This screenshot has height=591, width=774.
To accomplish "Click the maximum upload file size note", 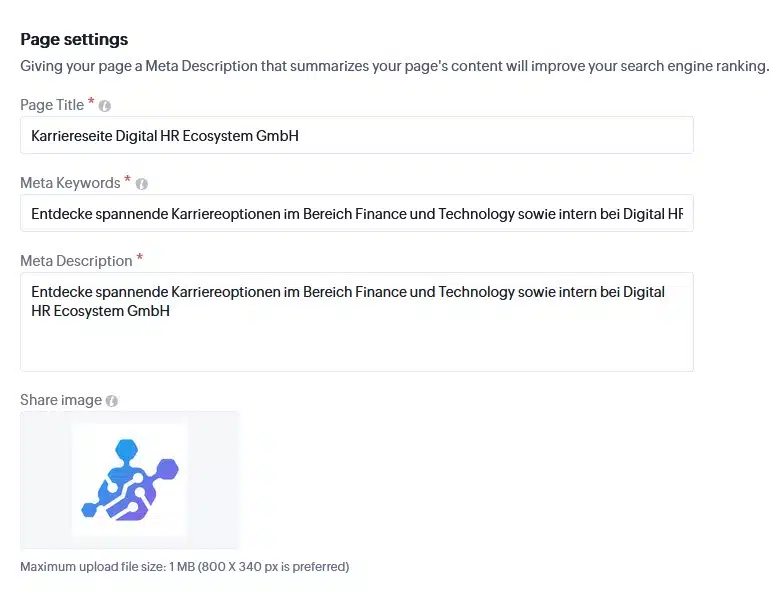I will pos(184,567).
